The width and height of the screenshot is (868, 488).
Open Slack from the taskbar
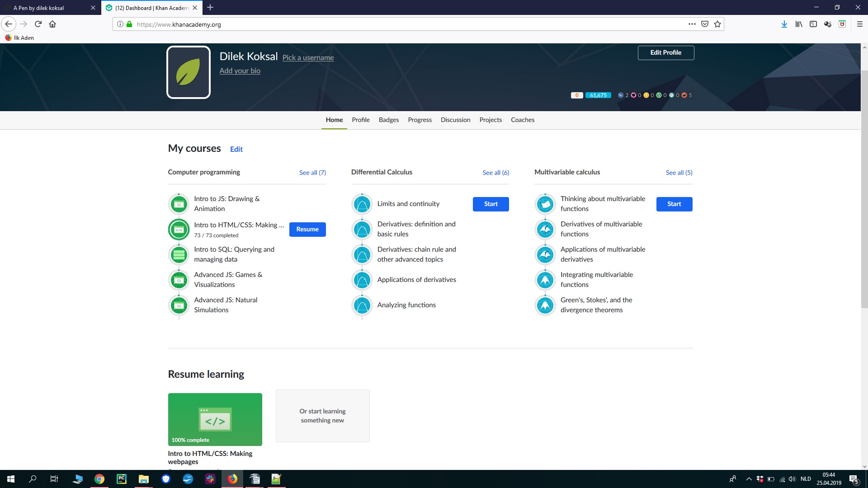point(210,479)
